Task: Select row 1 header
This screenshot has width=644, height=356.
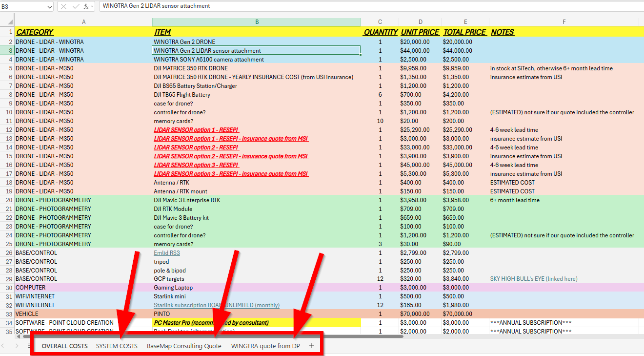Action: [7, 32]
